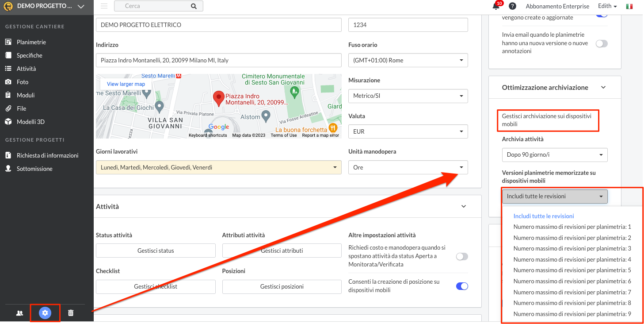Collapse Ottimizzazione archiviazione section
Image resolution: width=644 pixels, height=324 pixels.
(603, 88)
